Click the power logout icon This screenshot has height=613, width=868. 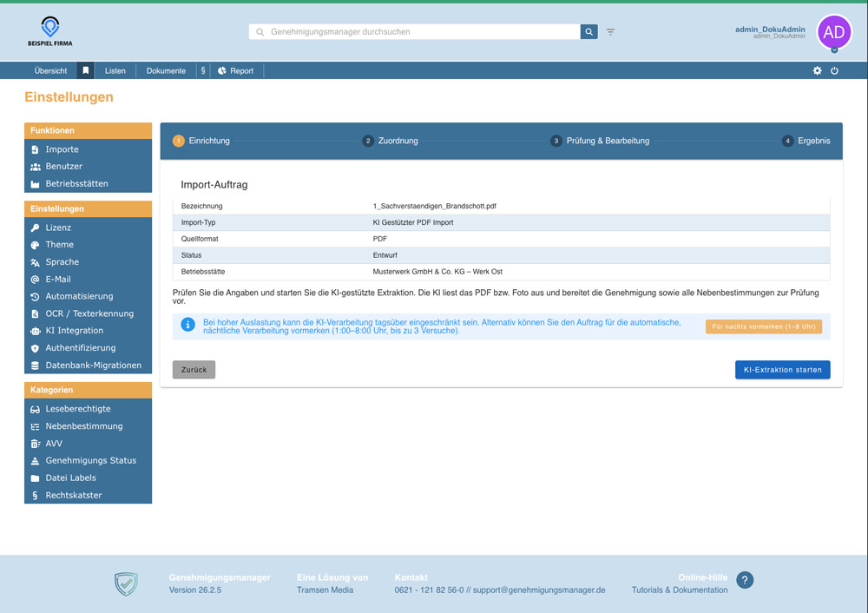pyautogui.click(x=834, y=70)
